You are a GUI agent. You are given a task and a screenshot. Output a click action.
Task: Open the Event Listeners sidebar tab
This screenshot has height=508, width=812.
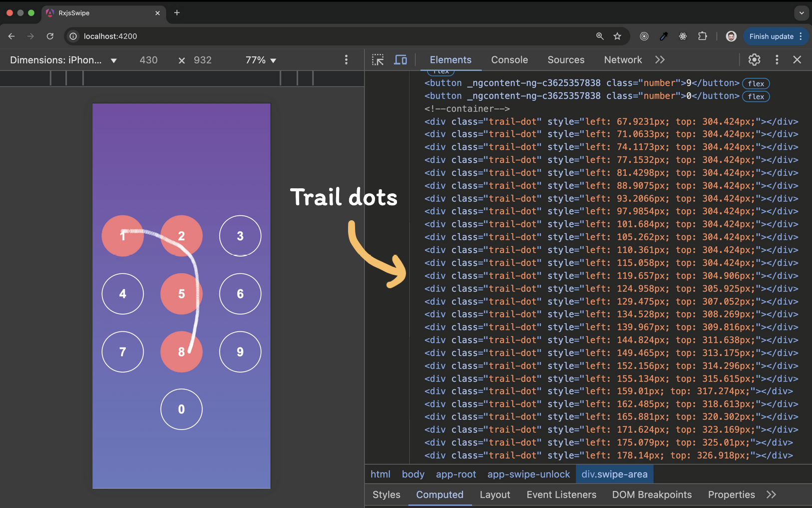click(561, 495)
